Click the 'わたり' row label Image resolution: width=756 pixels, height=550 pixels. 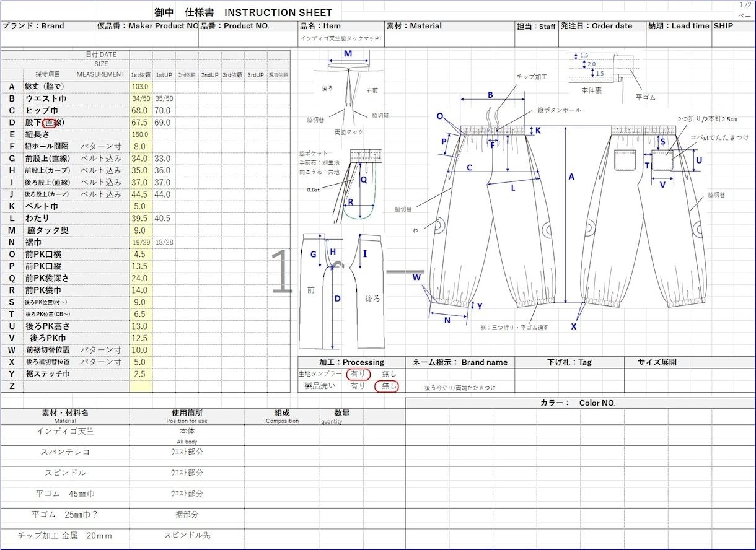click(x=37, y=218)
